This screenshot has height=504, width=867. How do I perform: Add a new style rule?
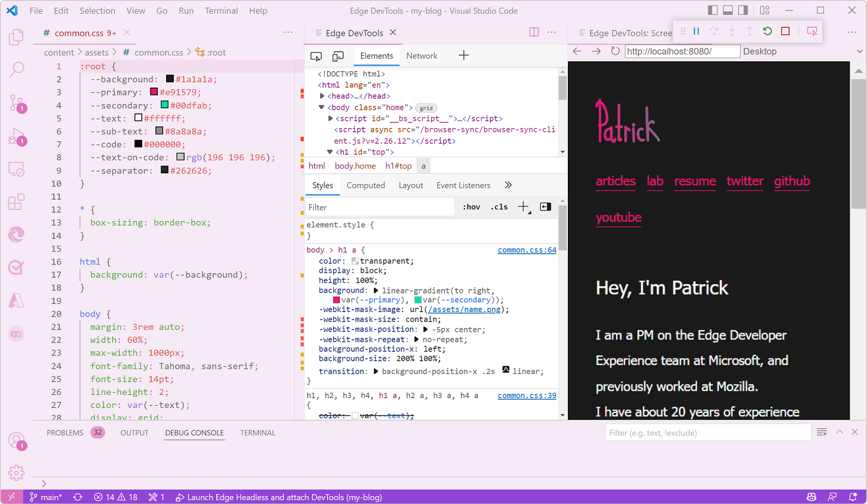[x=524, y=207]
